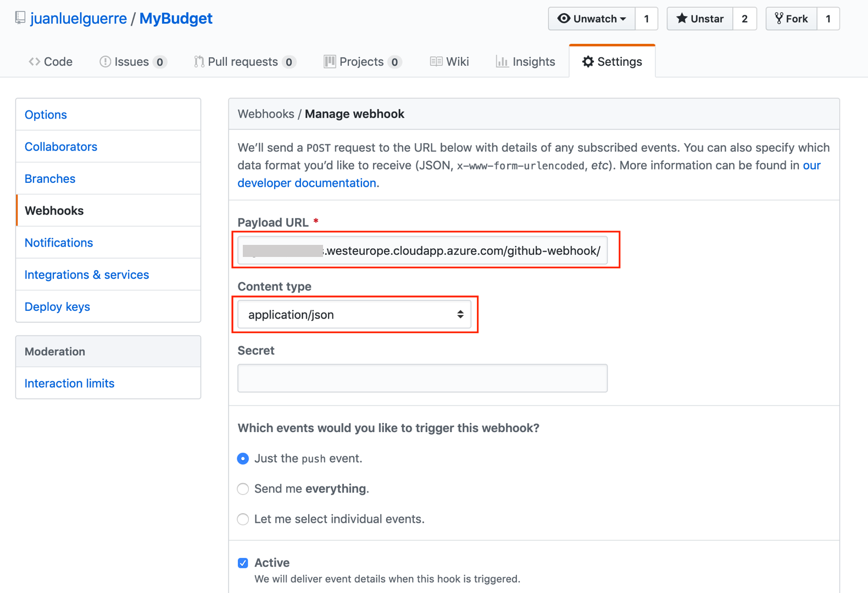Click the Wiki book icon

click(436, 61)
